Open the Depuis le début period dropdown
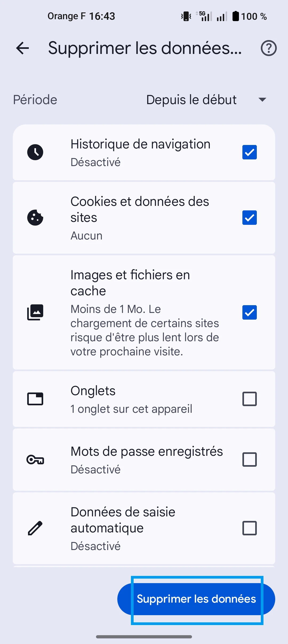This screenshot has width=288, height=644. click(191, 100)
